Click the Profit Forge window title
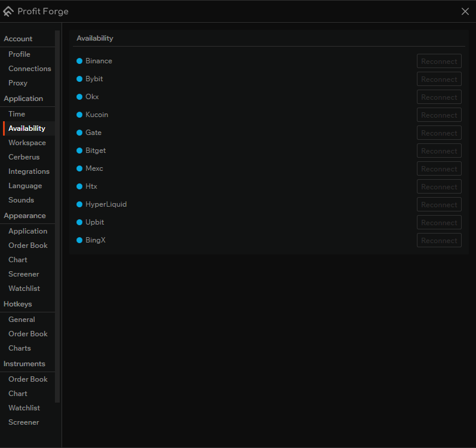476x448 pixels. coord(43,11)
